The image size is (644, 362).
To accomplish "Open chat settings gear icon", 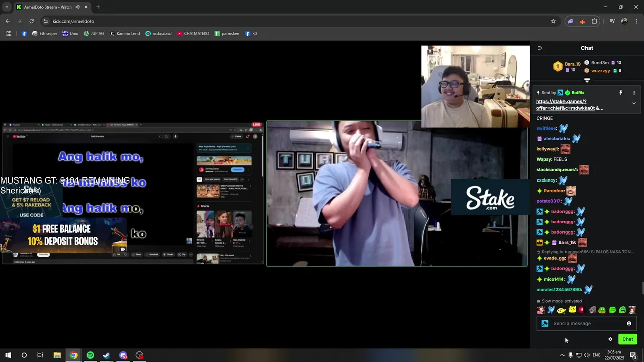I will click(x=610, y=339).
